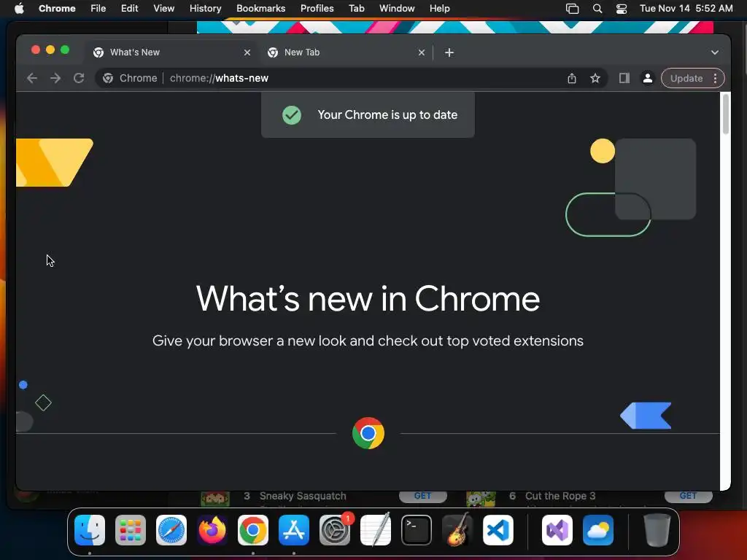The height and width of the screenshot is (560, 747).
Task: Launch Terminal from the dock
Action: (x=417, y=530)
